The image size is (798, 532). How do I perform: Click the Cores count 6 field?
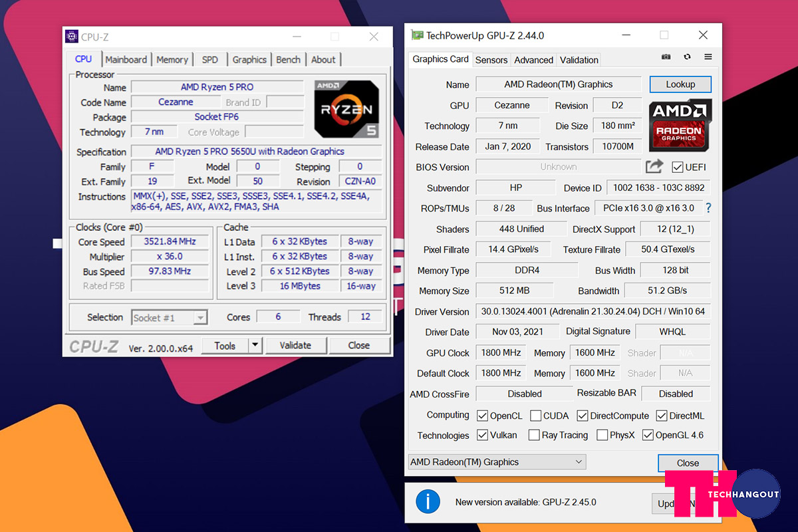pos(278,317)
